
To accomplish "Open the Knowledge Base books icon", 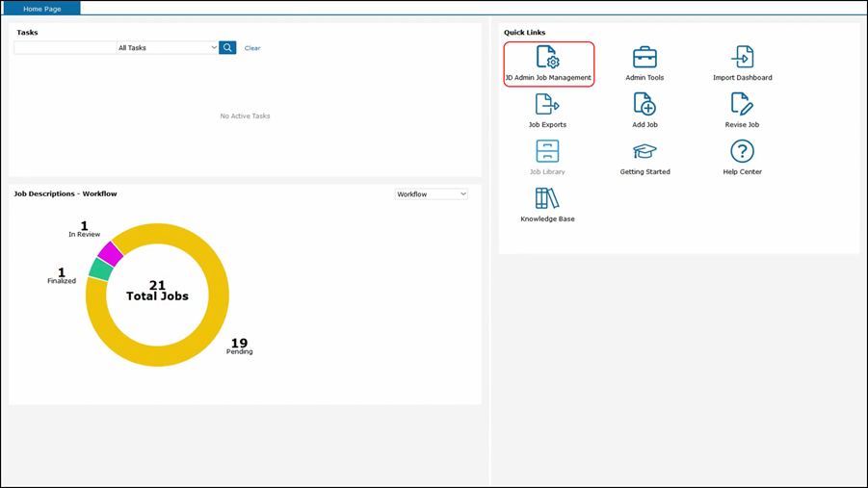I will [547, 199].
